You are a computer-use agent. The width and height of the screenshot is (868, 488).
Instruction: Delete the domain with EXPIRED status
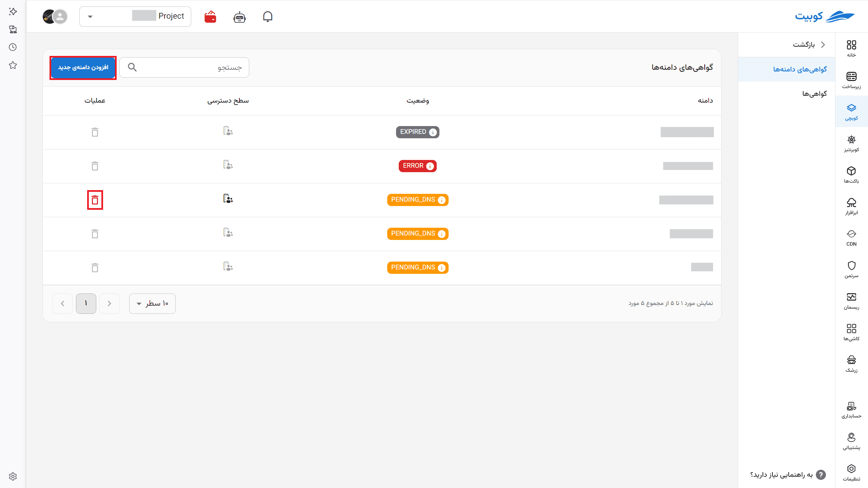(x=95, y=132)
